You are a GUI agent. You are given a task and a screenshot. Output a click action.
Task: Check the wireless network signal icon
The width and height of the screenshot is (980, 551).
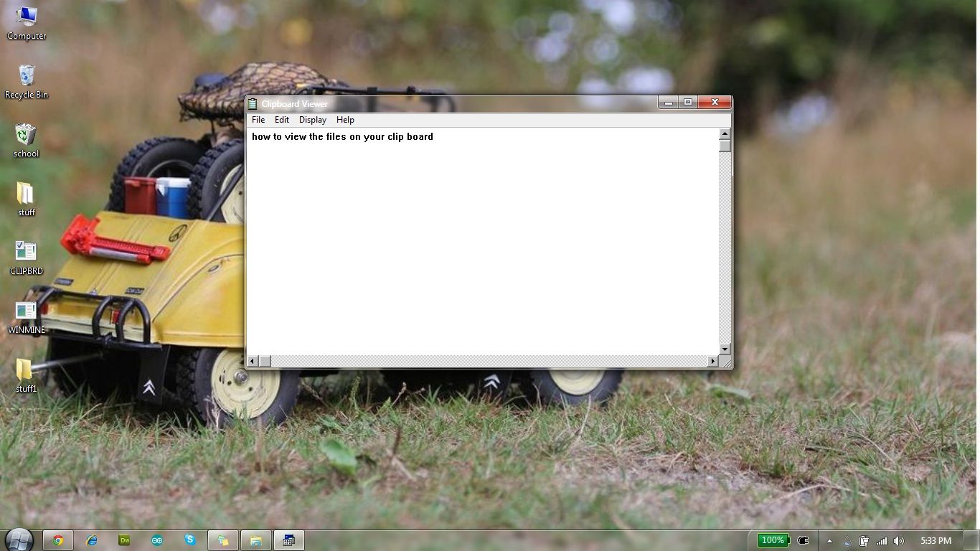point(882,540)
